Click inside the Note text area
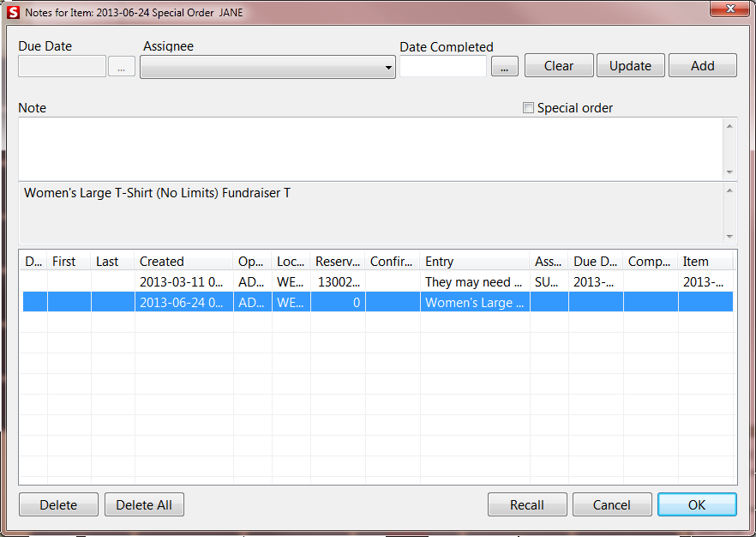 369,146
